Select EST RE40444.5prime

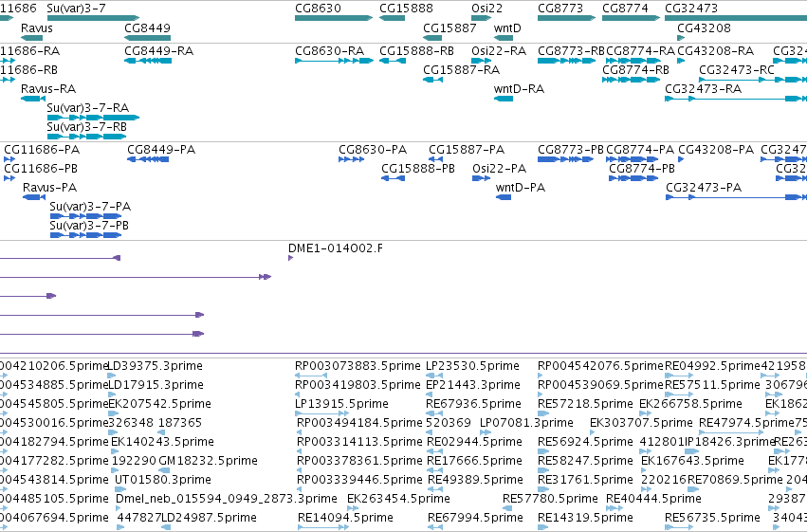pos(653,499)
